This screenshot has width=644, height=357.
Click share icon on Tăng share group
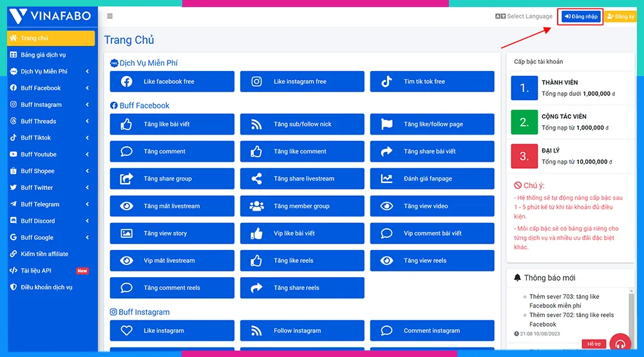click(126, 179)
